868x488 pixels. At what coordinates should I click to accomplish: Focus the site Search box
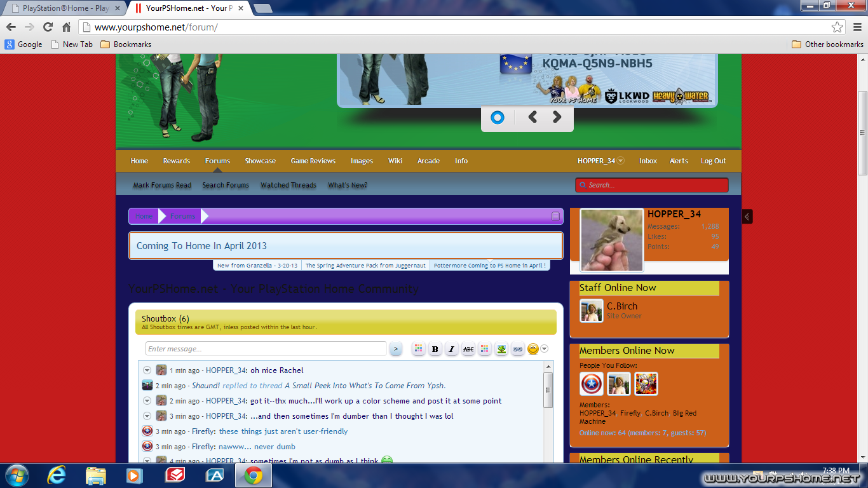[x=651, y=185]
